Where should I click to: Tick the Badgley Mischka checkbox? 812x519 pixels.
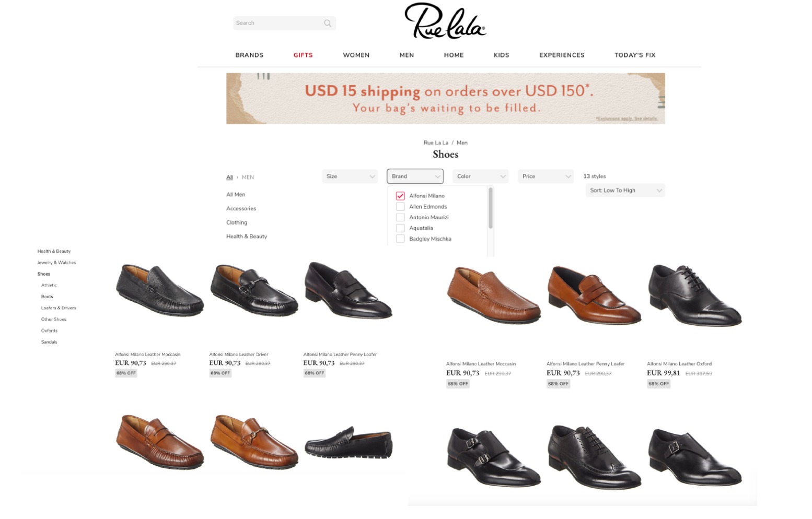(x=400, y=239)
